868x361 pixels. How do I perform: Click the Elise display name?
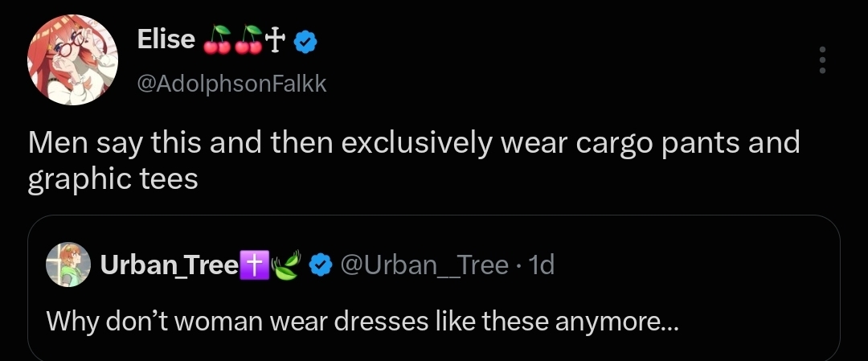click(x=166, y=39)
